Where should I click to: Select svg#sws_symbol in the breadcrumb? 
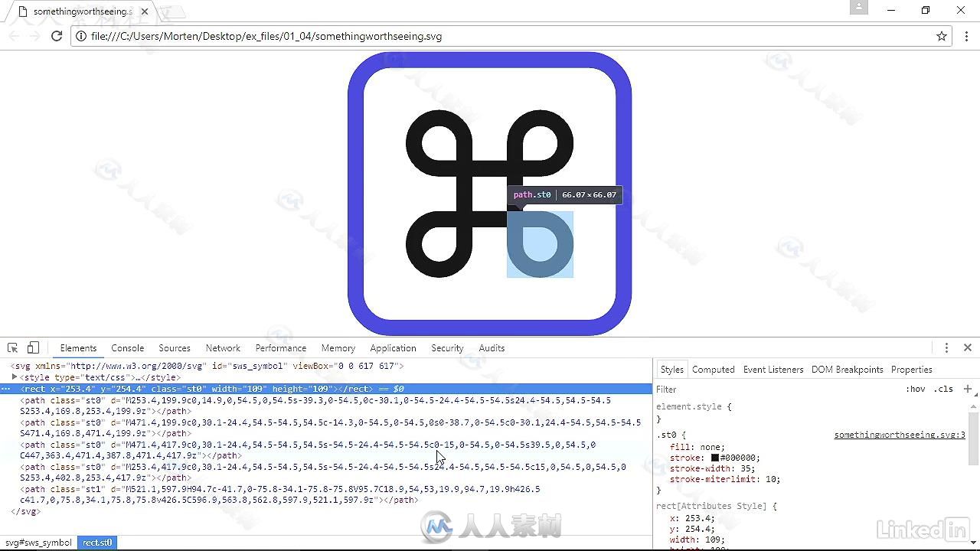tap(38, 543)
